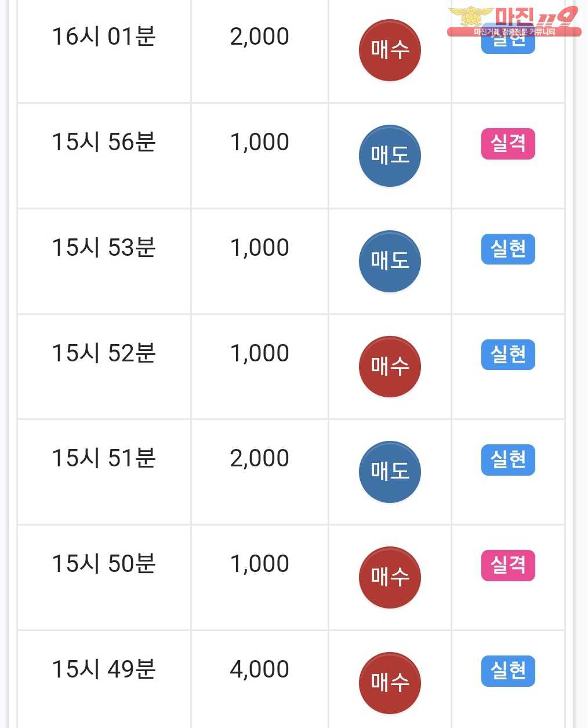The image size is (588, 728).
Task: Select the blue 매도 circle at 15시 53분
Action: click(390, 261)
